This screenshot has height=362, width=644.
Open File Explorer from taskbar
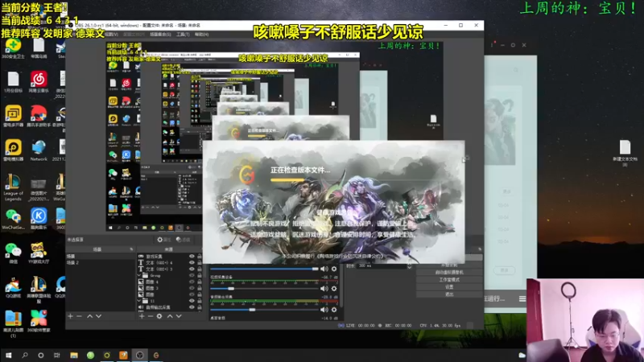(x=74, y=355)
